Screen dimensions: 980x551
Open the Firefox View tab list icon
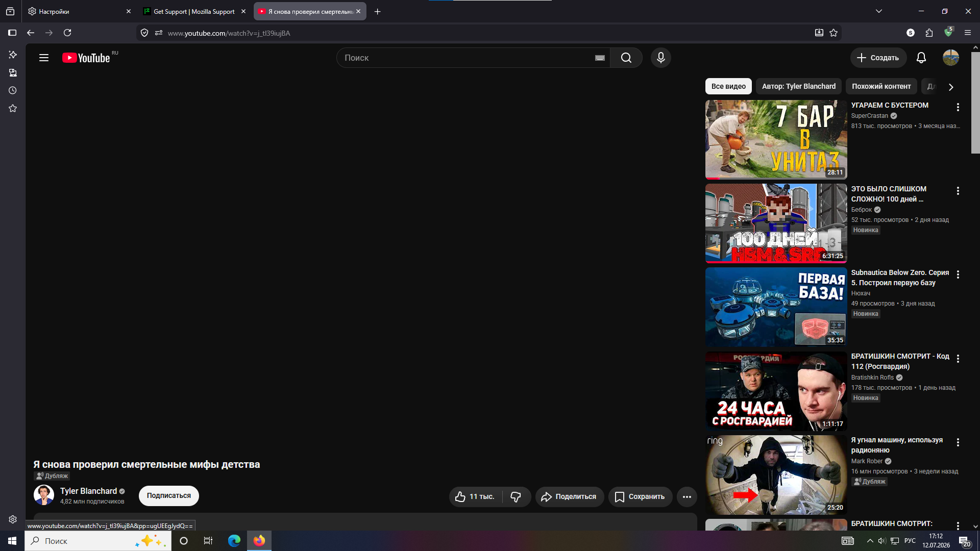10,11
